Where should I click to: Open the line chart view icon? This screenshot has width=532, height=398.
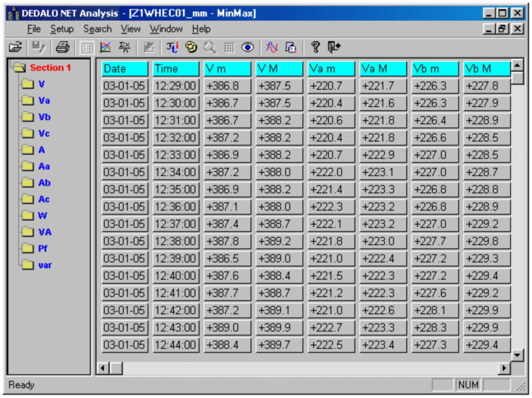(x=105, y=47)
